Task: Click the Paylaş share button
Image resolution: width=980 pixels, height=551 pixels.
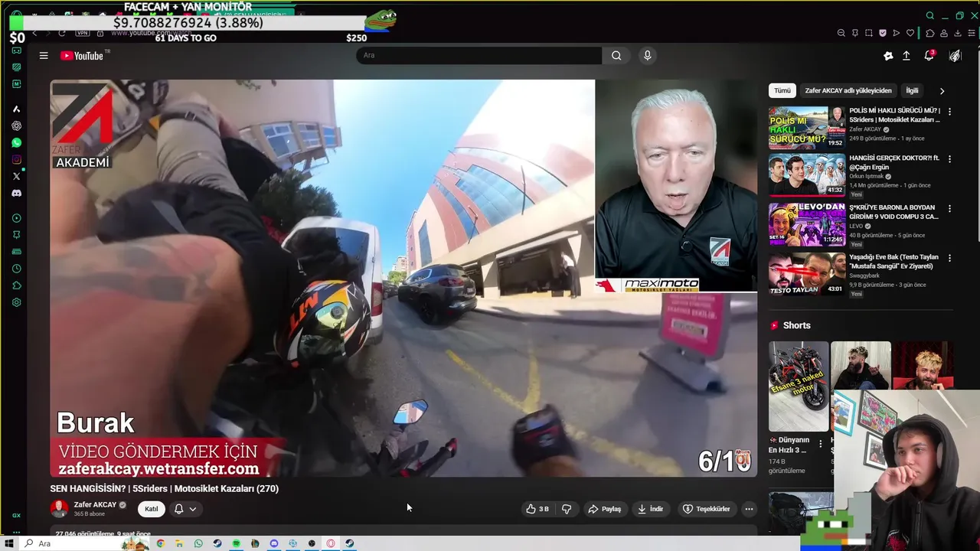Action: click(x=604, y=509)
